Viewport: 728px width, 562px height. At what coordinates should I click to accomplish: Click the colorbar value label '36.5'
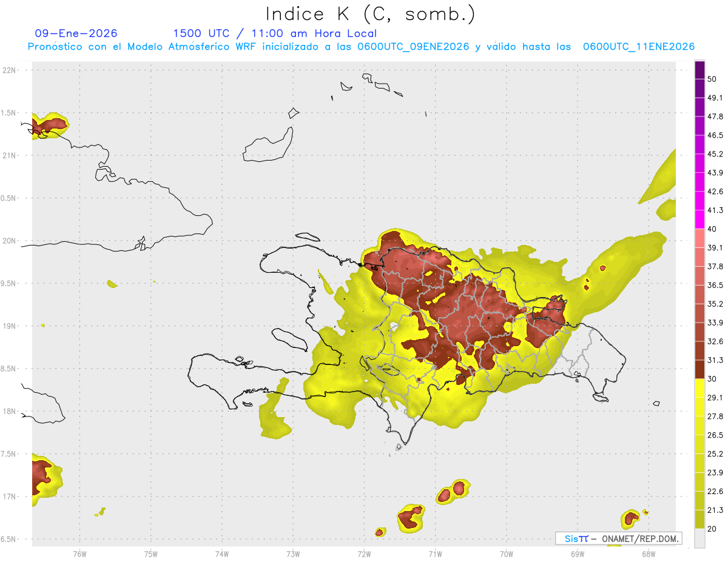[715, 285]
